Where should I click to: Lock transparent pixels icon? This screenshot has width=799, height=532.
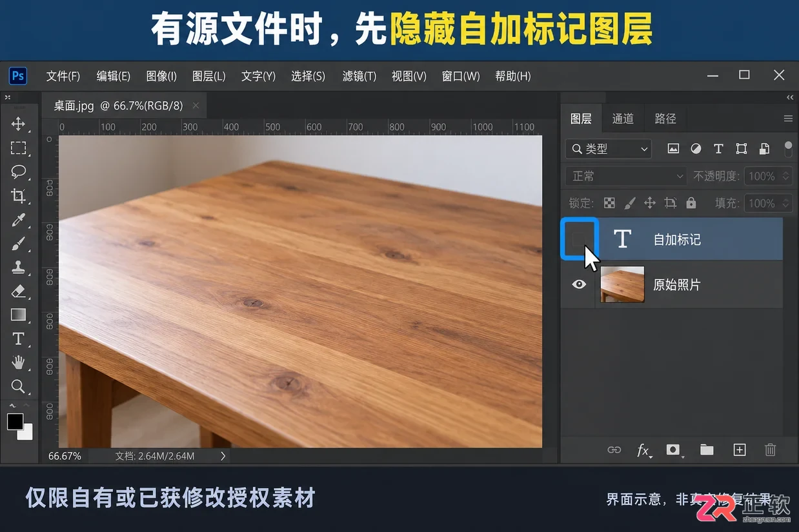(609, 203)
